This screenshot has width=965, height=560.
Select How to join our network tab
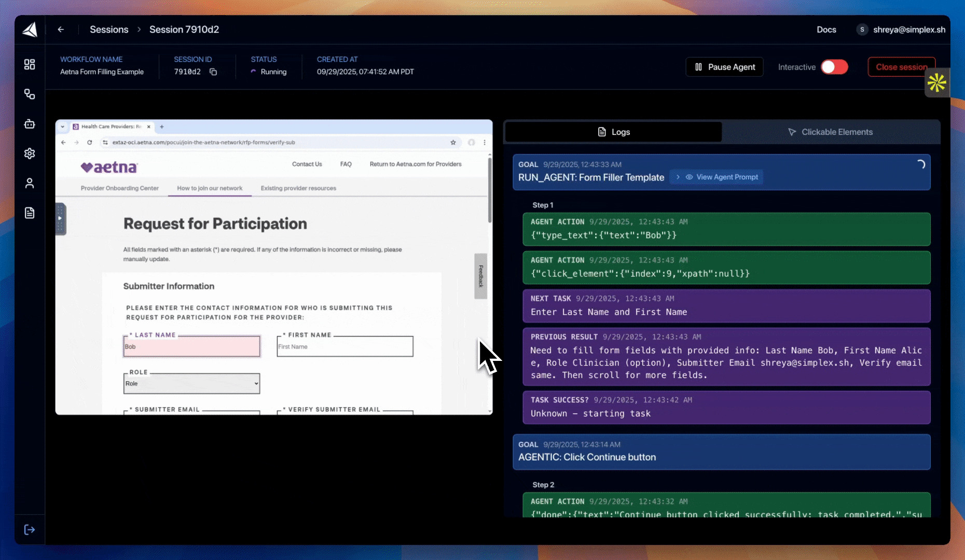[210, 188]
